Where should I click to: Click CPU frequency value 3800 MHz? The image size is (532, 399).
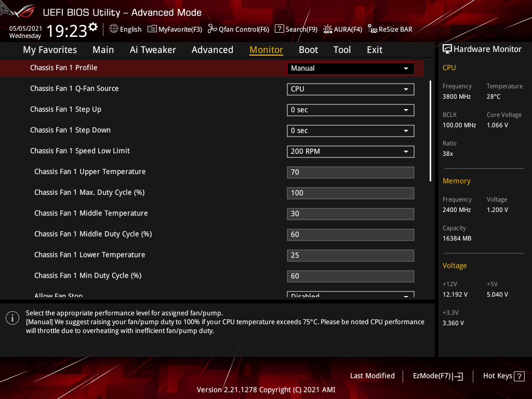coord(457,97)
